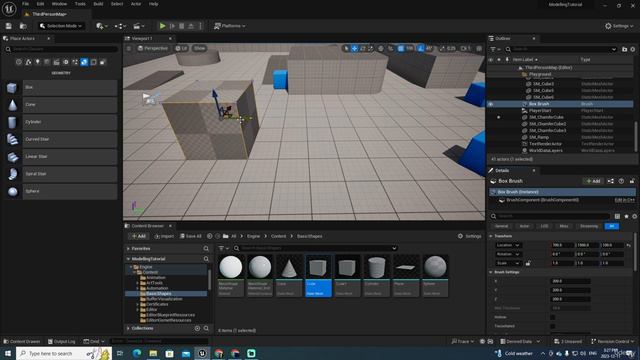Open the Help menu
The image size is (640, 360).
coord(153,4)
